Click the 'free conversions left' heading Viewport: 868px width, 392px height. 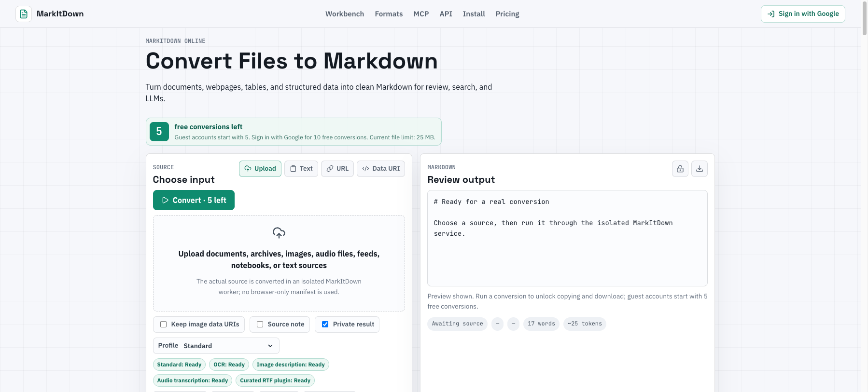pyautogui.click(x=209, y=127)
